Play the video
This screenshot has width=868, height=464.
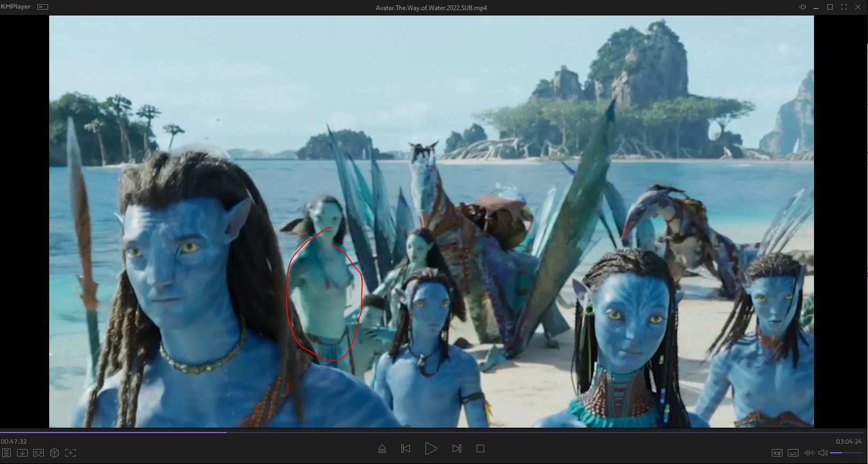point(431,449)
